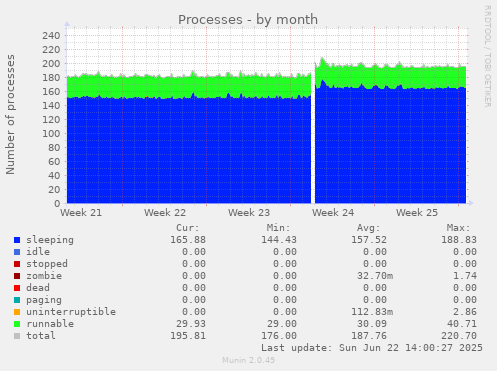The height and width of the screenshot is (371, 497).
Task: Click uninterruptible maximum value 2.86
Action: click(x=465, y=312)
